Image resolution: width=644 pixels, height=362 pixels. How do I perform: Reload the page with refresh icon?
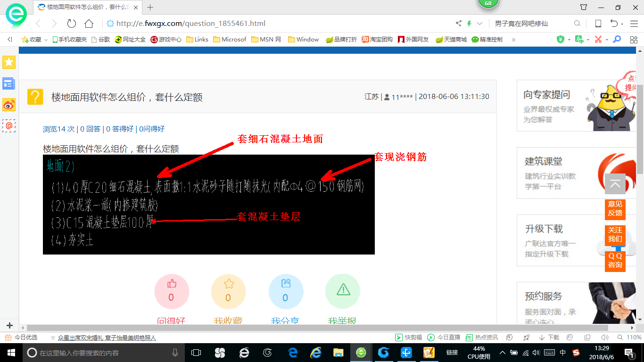(72, 24)
